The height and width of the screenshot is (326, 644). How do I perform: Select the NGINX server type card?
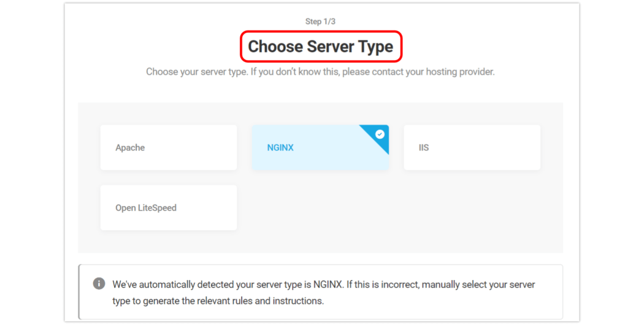coord(320,147)
